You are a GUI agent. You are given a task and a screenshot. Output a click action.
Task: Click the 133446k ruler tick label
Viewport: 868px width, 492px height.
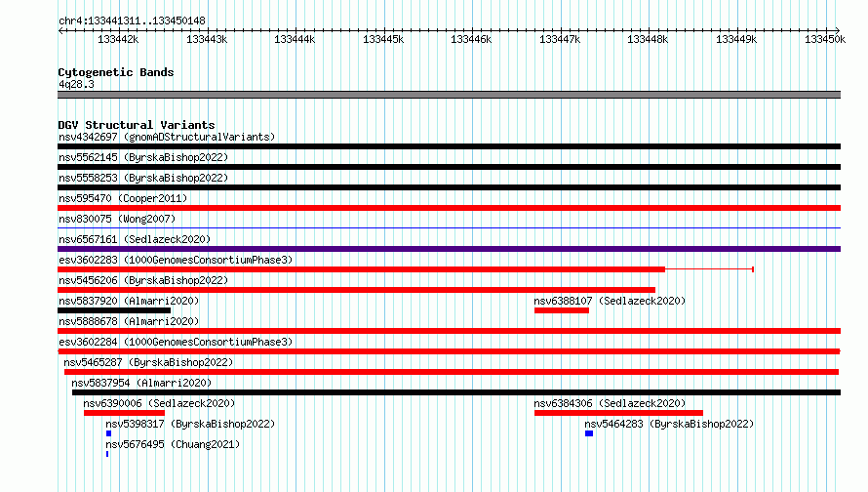(x=471, y=39)
